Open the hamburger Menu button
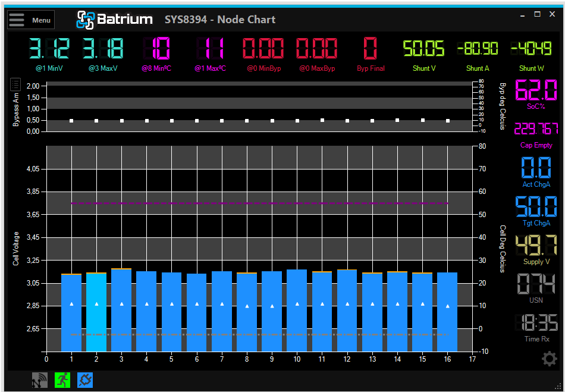Image resolution: width=565 pixels, height=392 pixels. point(31,20)
